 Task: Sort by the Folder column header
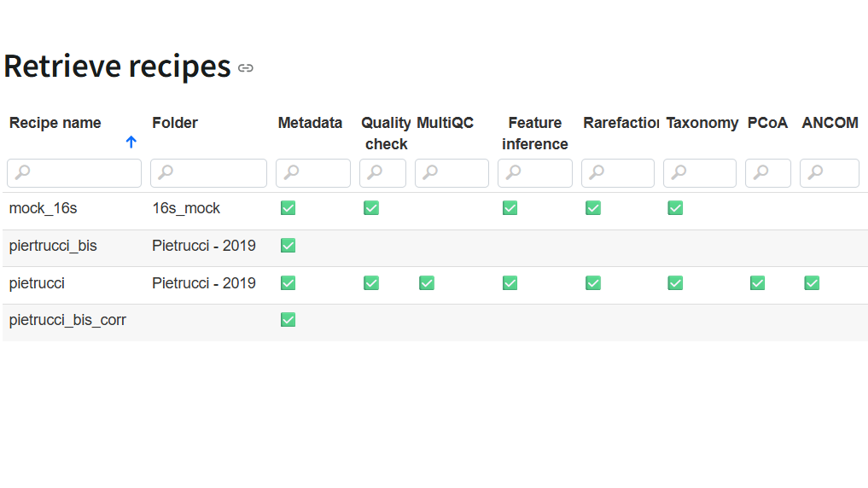(x=175, y=123)
